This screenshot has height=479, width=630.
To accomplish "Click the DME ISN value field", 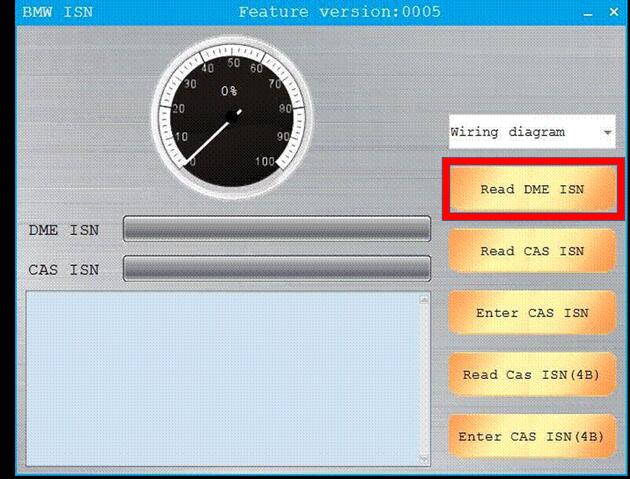I will click(x=277, y=229).
